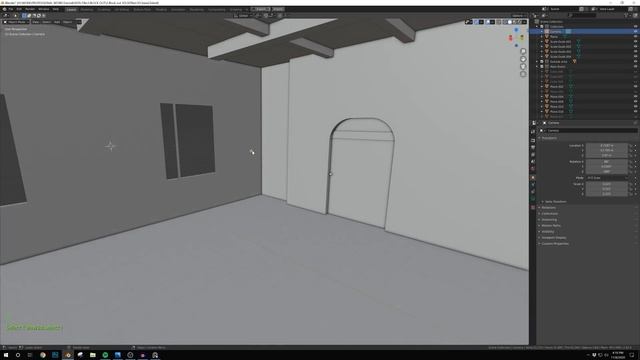This screenshot has height=360, width=640.
Task: Toggle lock on Location X
Action: 631,145
